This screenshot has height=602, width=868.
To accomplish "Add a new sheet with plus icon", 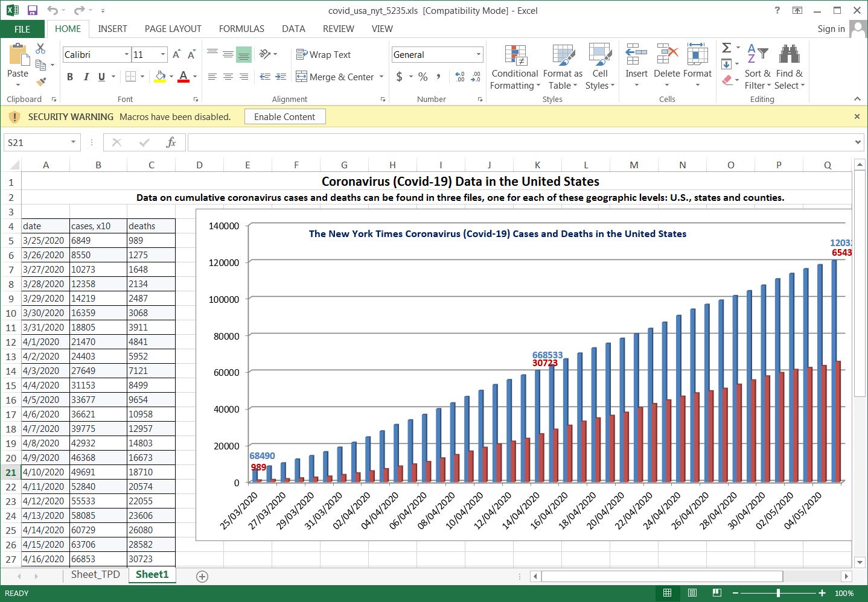I will (x=202, y=577).
